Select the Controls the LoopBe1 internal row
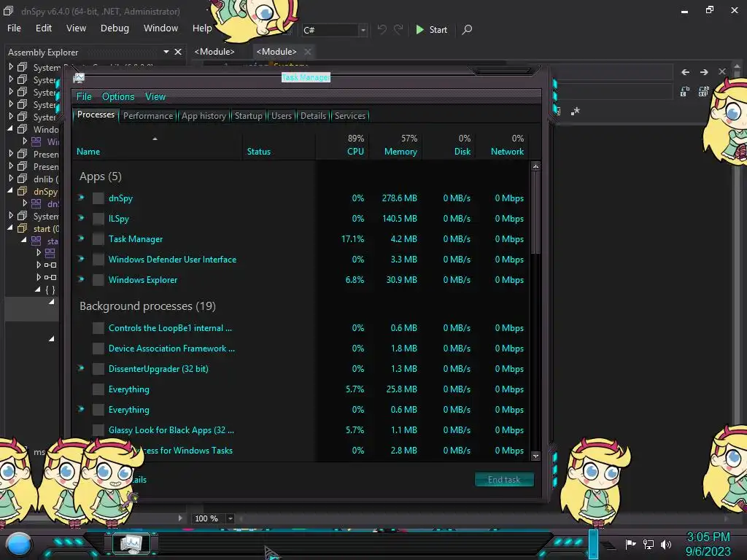Screen dimensions: 747x560 (302, 327)
